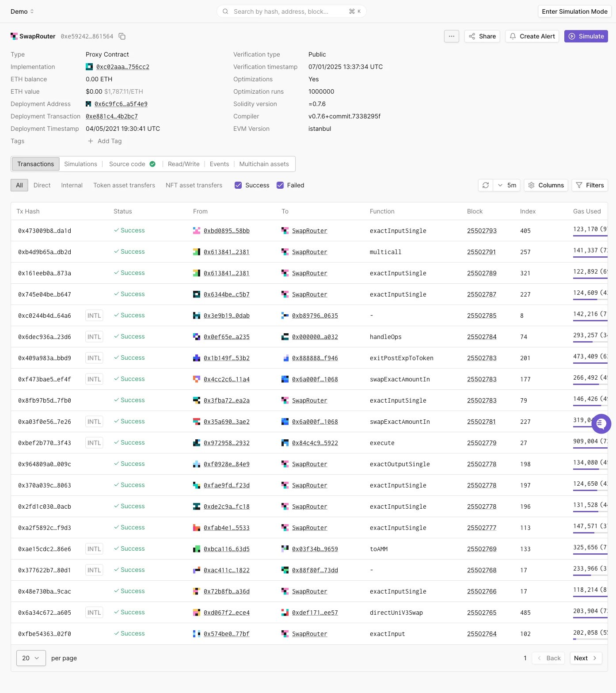Open the 20 per page dropdown
The width and height of the screenshot is (616, 693).
(31, 658)
